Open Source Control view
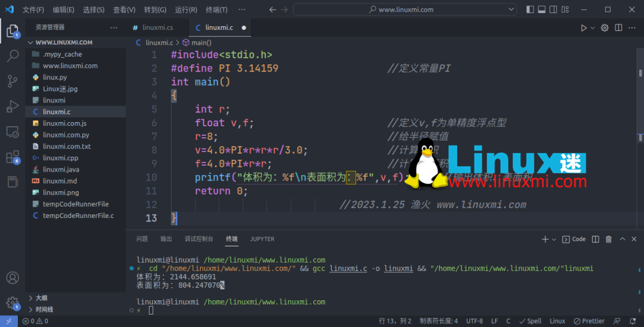Image resolution: width=644 pixels, height=327 pixels. point(13,81)
